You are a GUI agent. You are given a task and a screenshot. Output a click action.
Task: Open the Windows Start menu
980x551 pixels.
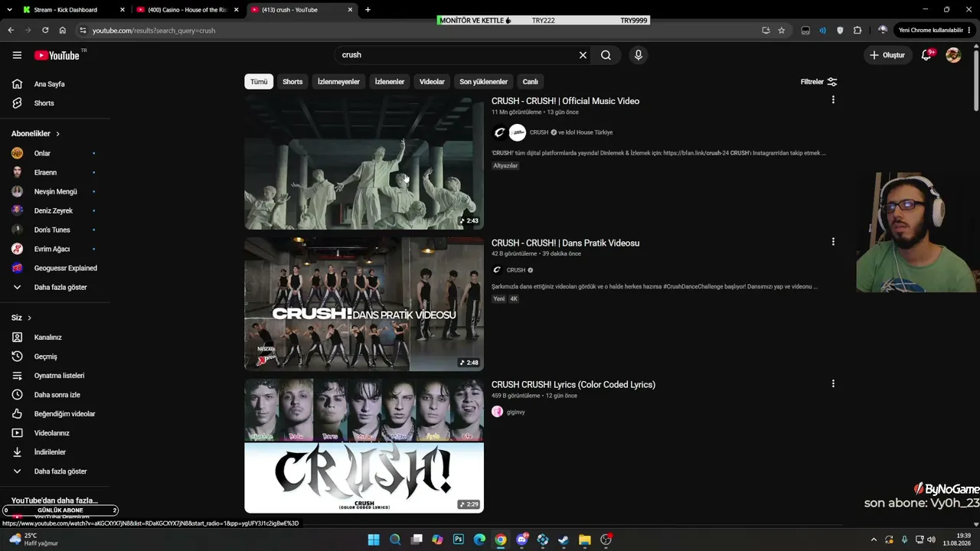(x=374, y=540)
